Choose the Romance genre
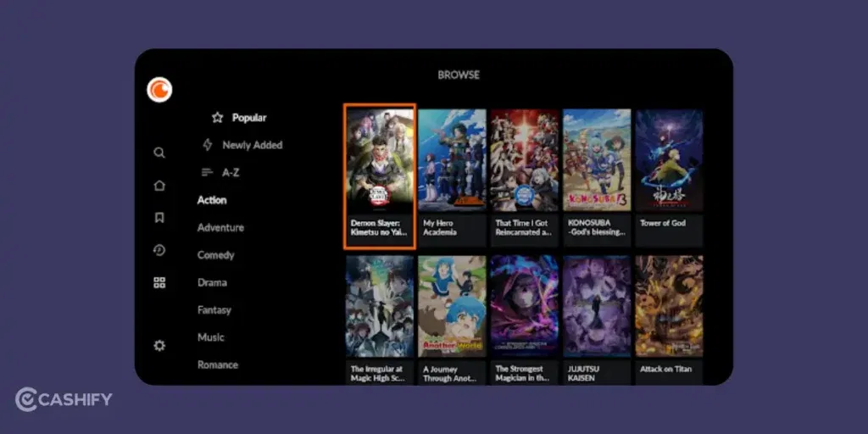Image resolution: width=868 pixels, height=434 pixels. pyautogui.click(x=218, y=364)
